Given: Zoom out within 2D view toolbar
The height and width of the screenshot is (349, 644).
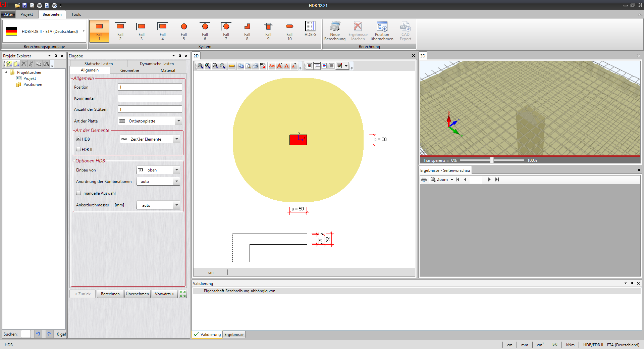Looking at the screenshot, I should pyautogui.click(x=215, y=66).
